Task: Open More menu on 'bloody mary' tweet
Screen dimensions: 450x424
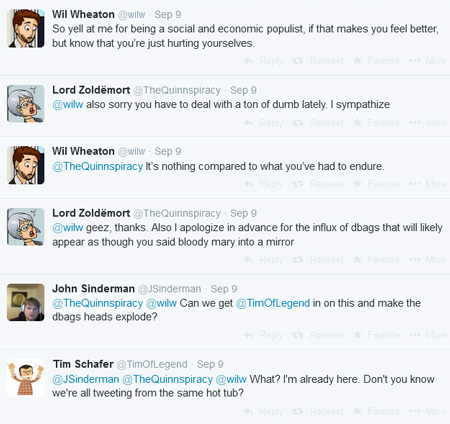Action: [428, 259]
